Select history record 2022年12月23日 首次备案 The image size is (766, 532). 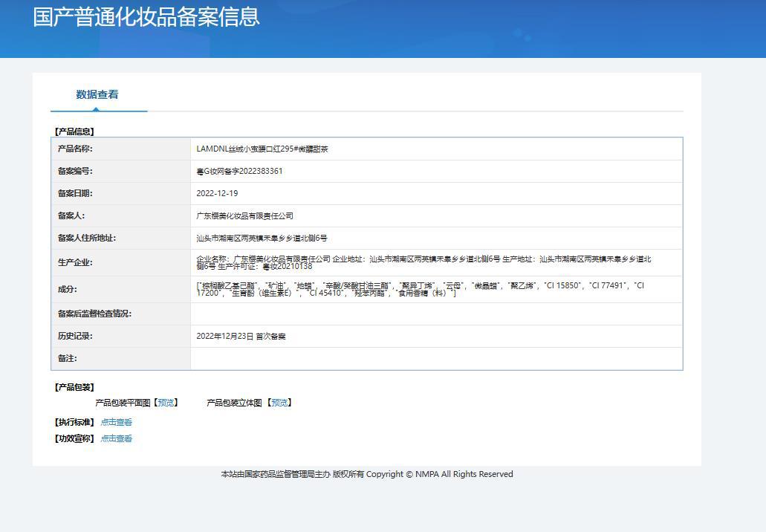click(x=241, y=336)
